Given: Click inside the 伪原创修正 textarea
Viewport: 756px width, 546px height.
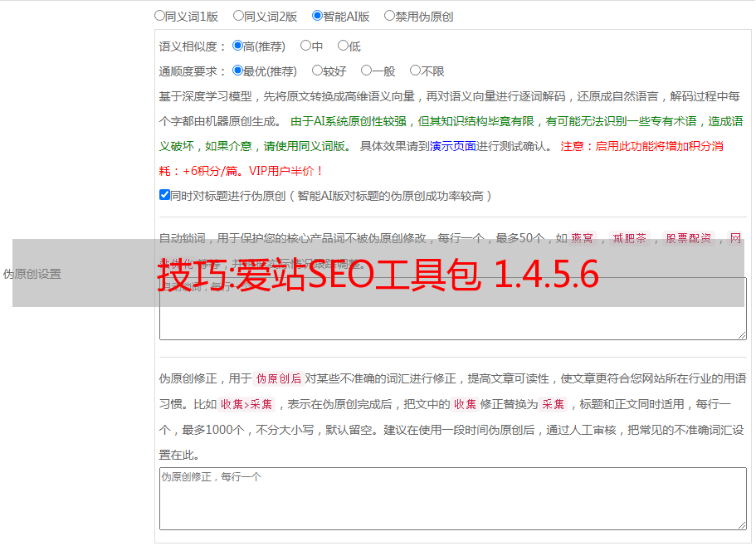Looking at the screenshot, I should click(x=453, y=499).
